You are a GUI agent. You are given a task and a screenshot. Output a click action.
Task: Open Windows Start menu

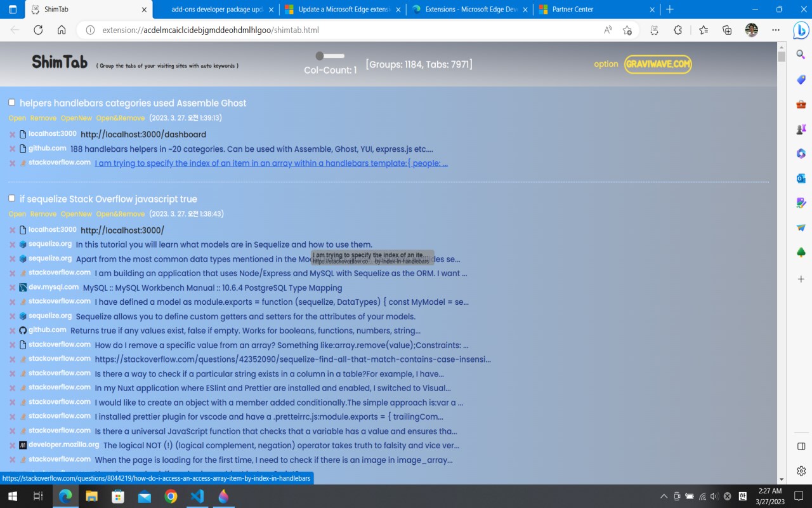click(12, 497)
